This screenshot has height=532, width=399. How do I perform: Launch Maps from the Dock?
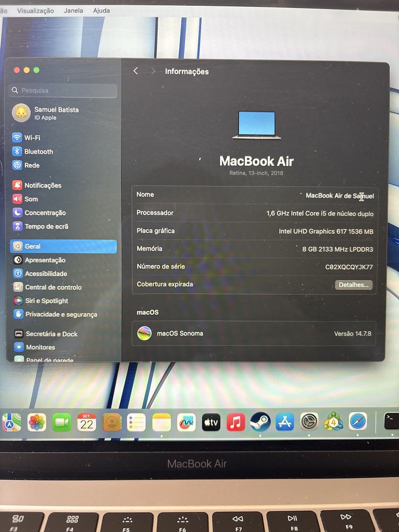pos(12,422)
